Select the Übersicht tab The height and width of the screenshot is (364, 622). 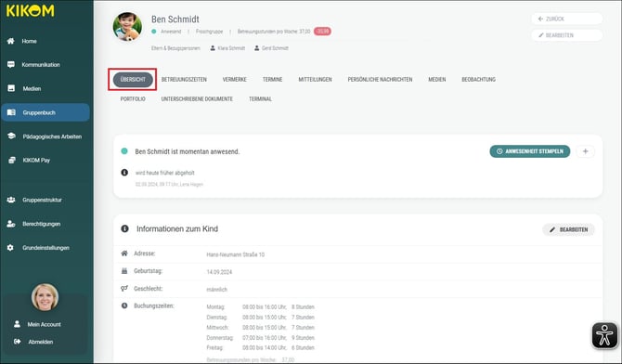(133, 79)
